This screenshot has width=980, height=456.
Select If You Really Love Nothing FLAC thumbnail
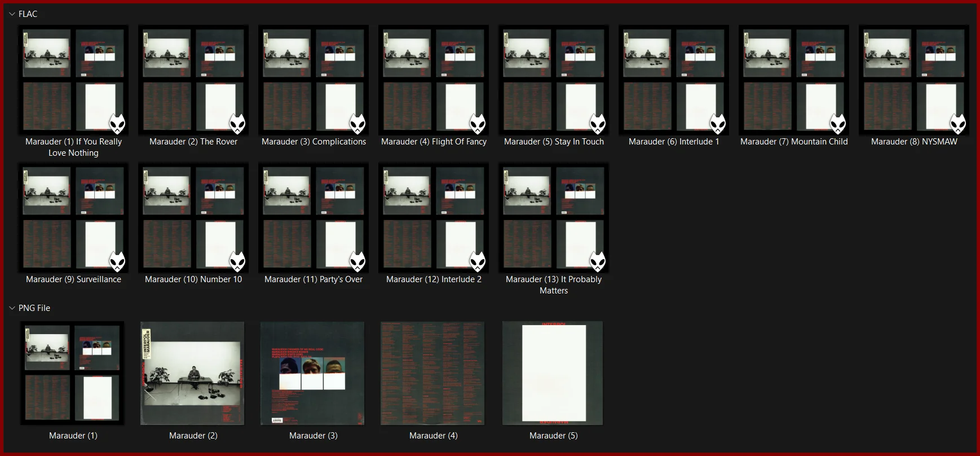pos(73,80)
